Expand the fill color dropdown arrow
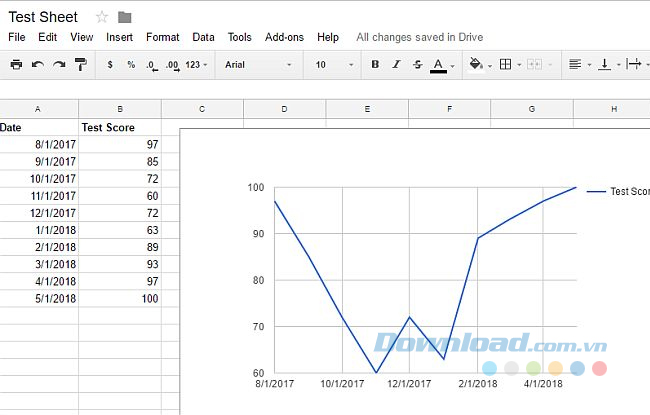 click(490, 66)
